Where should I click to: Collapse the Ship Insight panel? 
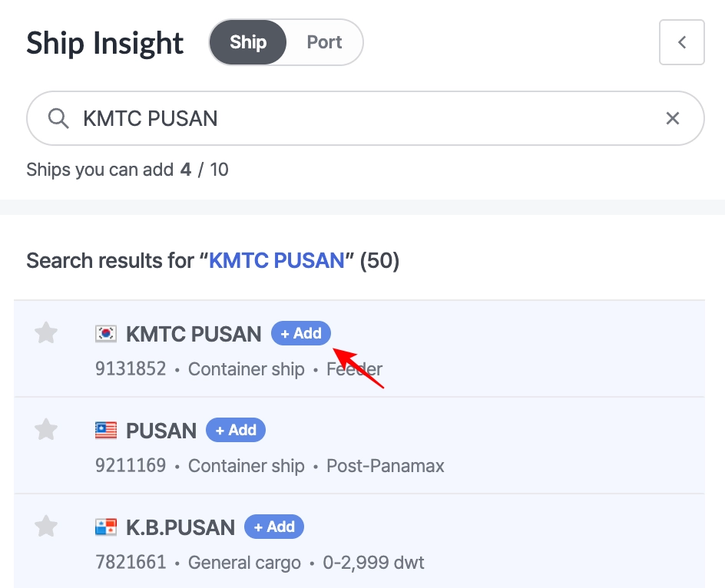click(681, 42)
